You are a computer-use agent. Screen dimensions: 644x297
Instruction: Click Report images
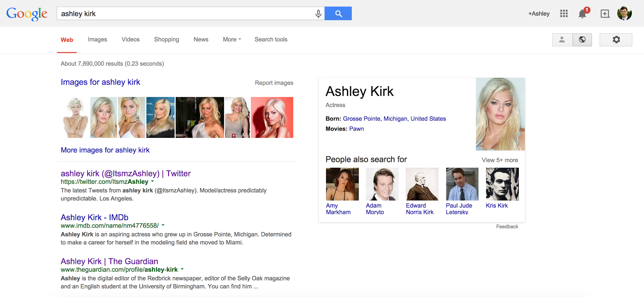point(274,83)
